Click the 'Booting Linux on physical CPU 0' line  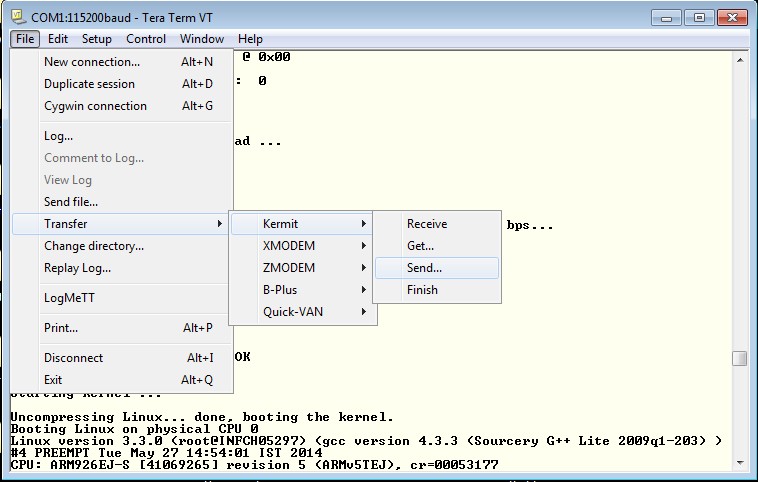coord(134,429)
